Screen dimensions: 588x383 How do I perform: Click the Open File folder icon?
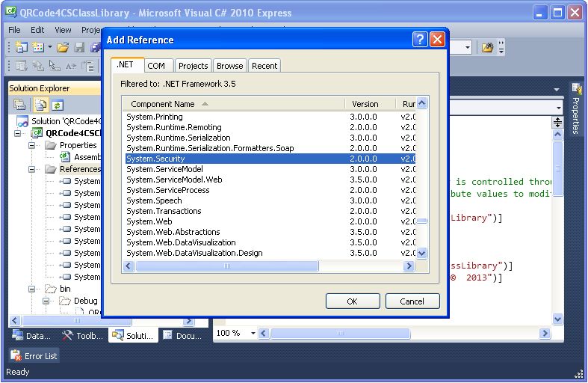click(63, 47)
